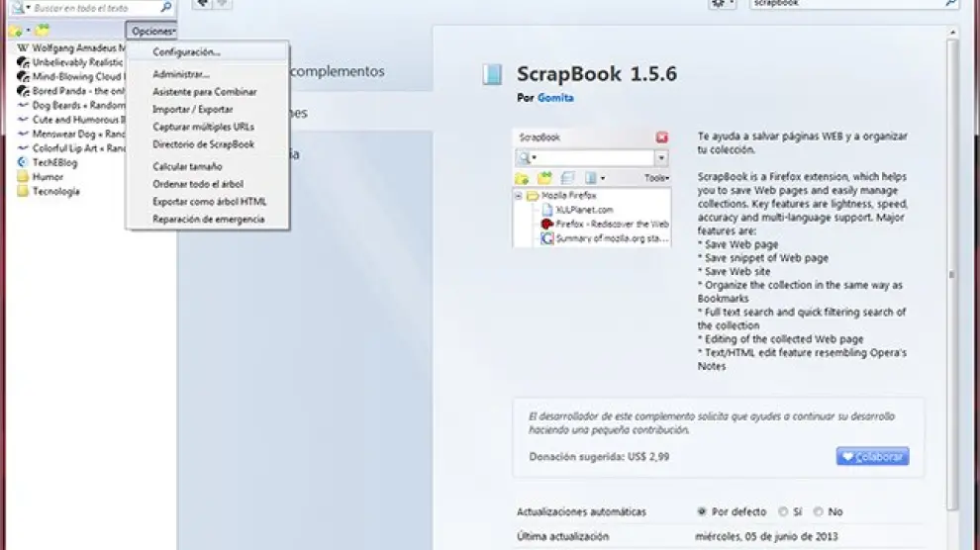The width and height of the screenshot is (980, 550).
Task: Open the gear tools dropdown
Action: click(722, 5)
